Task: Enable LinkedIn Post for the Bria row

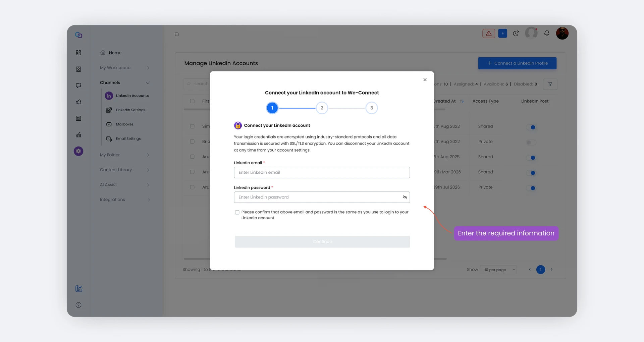Action: tap(531, 142)
